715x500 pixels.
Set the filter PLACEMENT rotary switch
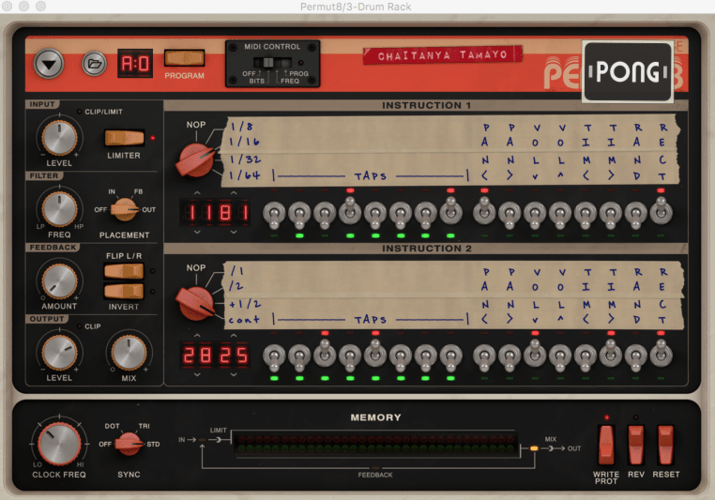(x=124, y=210)
